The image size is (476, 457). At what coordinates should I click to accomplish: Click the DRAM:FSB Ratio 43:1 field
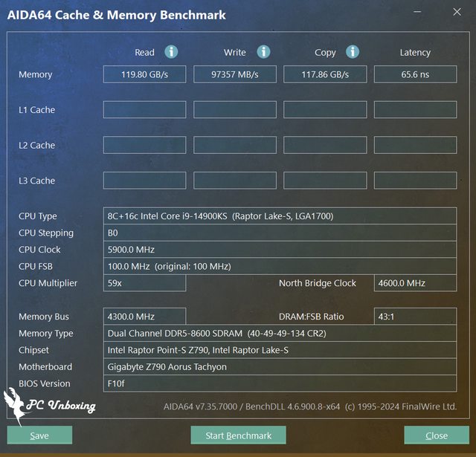point(414,317)
